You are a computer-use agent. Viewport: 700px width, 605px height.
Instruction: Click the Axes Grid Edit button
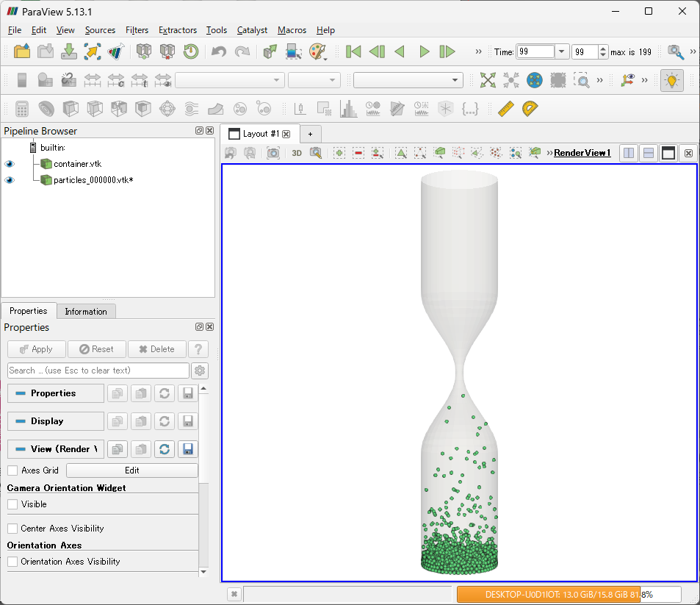click(x=131, y=470)
